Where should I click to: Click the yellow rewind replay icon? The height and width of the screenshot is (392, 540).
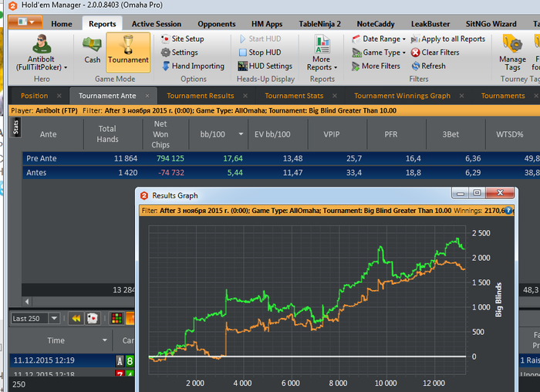76,318
